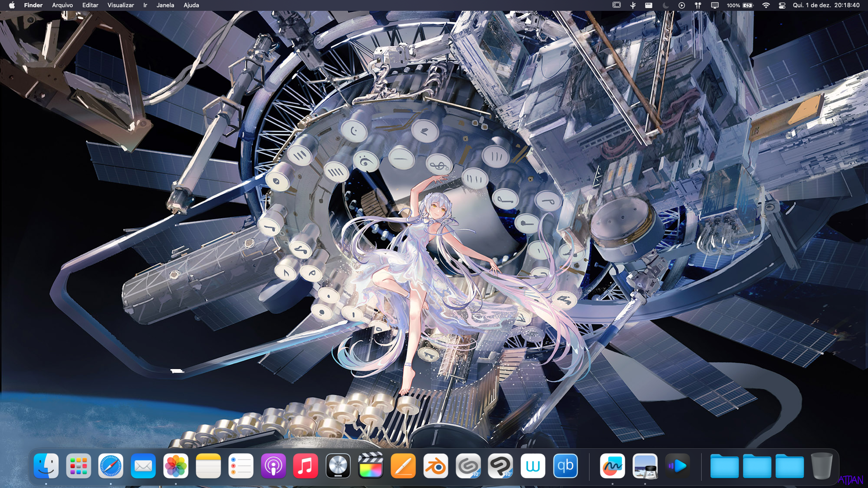
Task: Click date and time 'Qui. 1 de dez.'
Action: click(x=812, y=5)
